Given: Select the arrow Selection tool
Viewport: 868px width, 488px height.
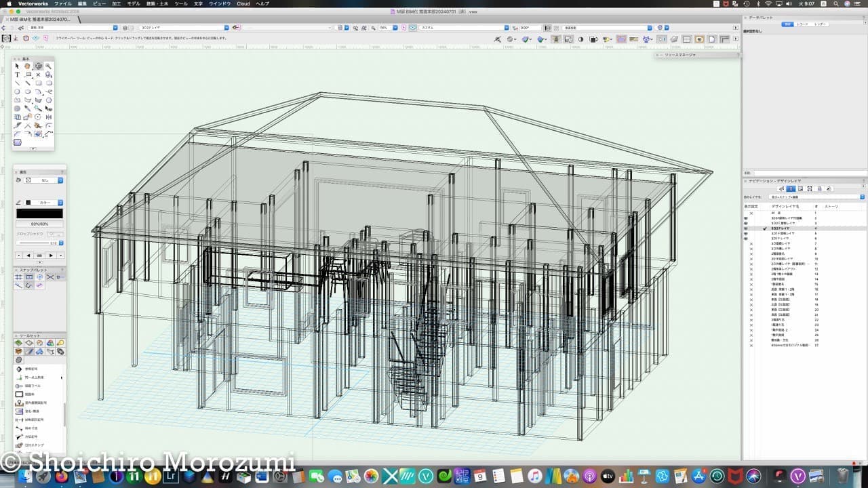Looking at the screenshot, I should (18, 66).
